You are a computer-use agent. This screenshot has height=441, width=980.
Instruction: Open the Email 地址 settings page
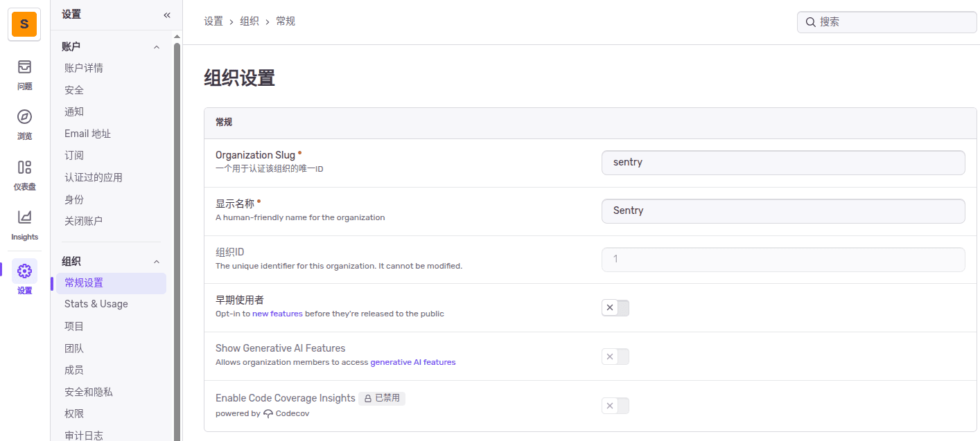click(87, 134)
